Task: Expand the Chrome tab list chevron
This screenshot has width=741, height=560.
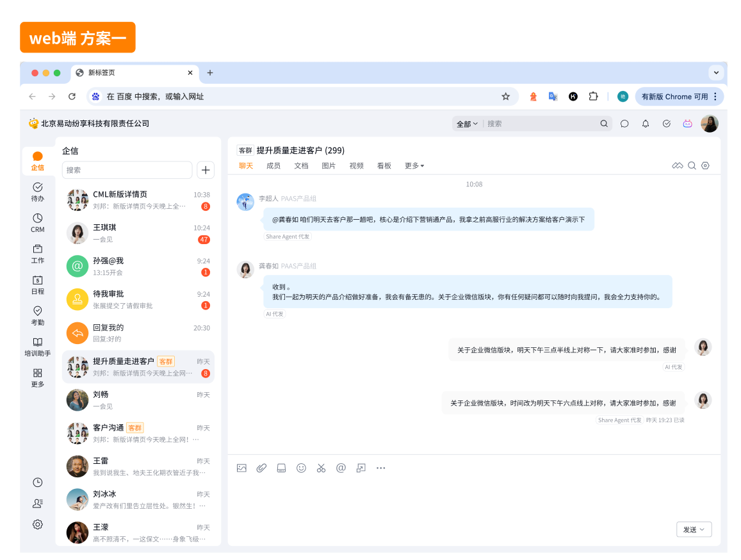Action: click(x=717, y=73)
